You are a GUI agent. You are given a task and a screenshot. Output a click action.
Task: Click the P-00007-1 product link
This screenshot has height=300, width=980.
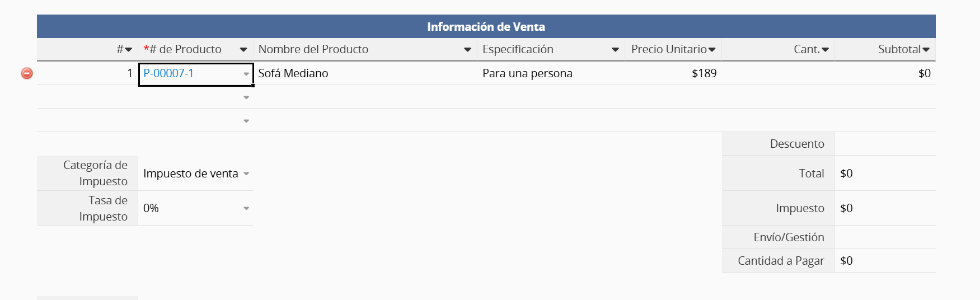point(168,73)
